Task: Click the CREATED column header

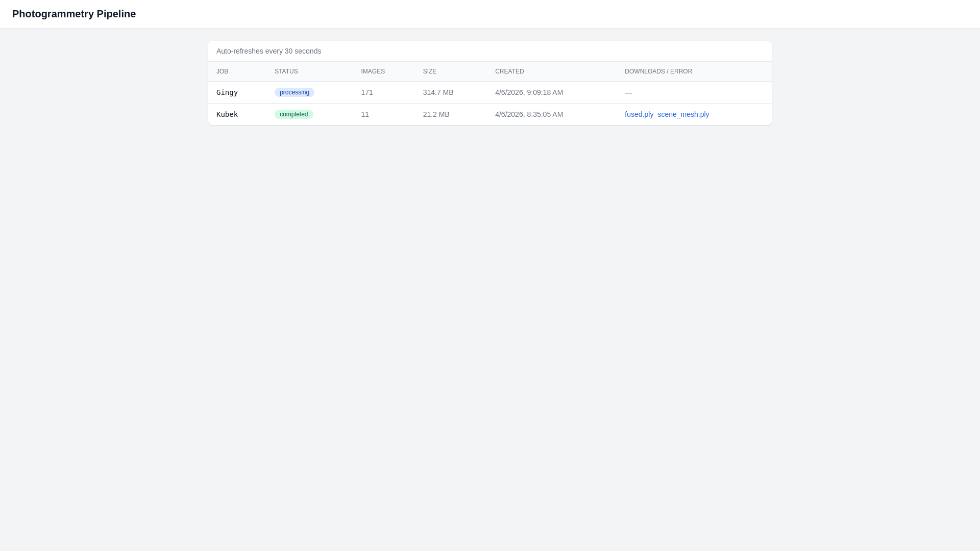Action: (x=509, y=71)
